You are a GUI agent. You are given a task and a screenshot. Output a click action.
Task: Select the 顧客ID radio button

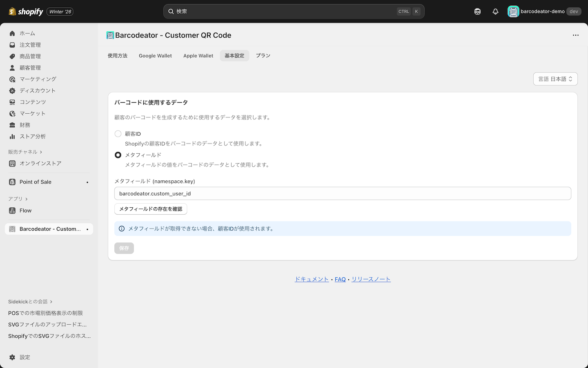tap(118, 133)
